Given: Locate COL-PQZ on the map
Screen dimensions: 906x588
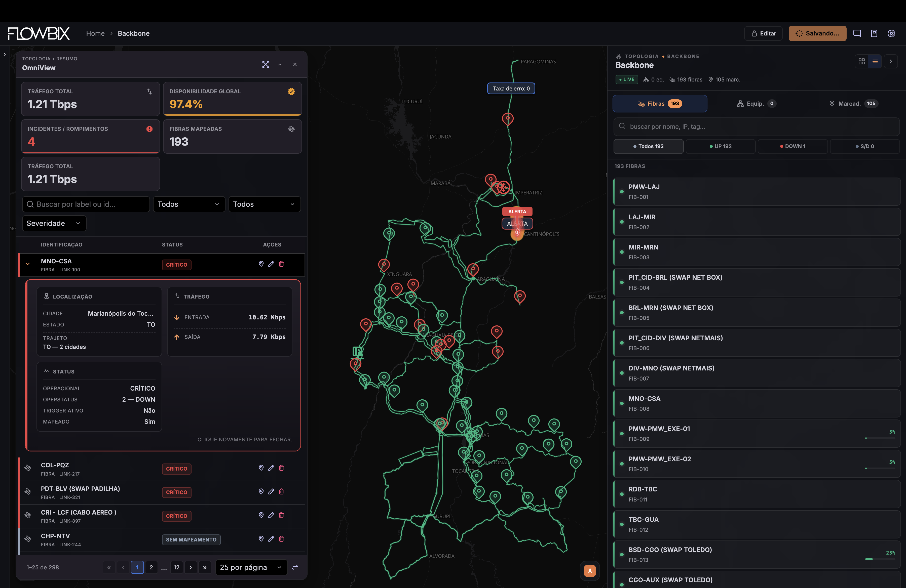Looking at the screenshot, I should click(261, 468).
